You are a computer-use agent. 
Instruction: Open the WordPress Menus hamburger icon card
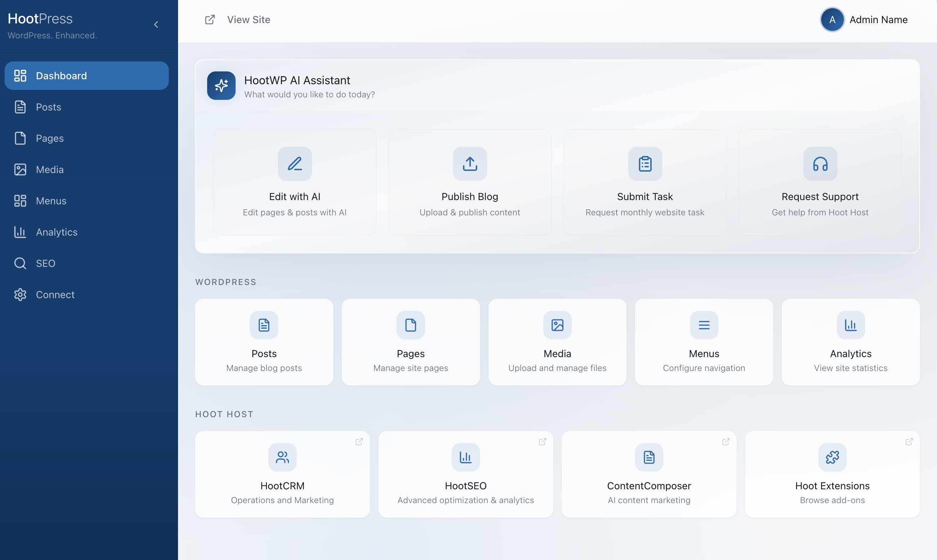704,325
